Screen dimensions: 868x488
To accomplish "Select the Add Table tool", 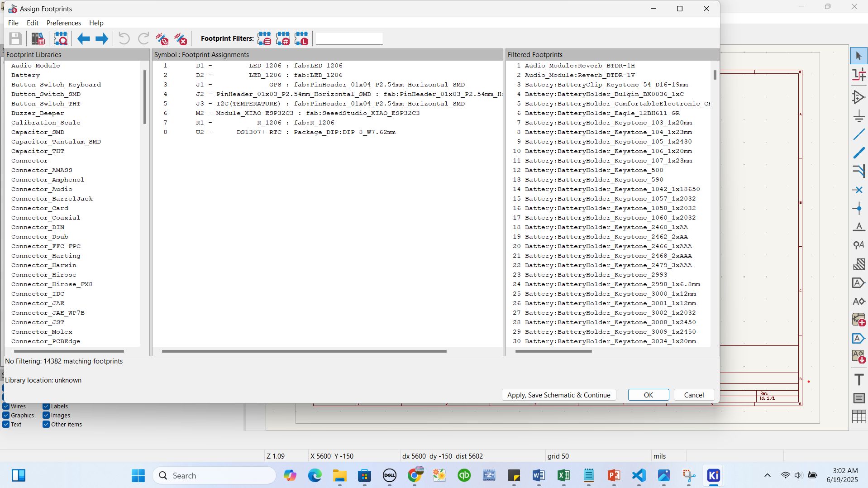I will 858,416.
